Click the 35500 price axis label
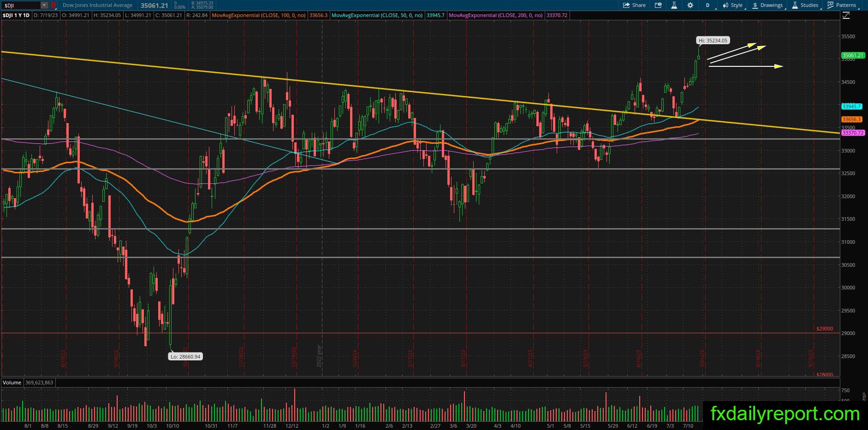 point(849,36)
